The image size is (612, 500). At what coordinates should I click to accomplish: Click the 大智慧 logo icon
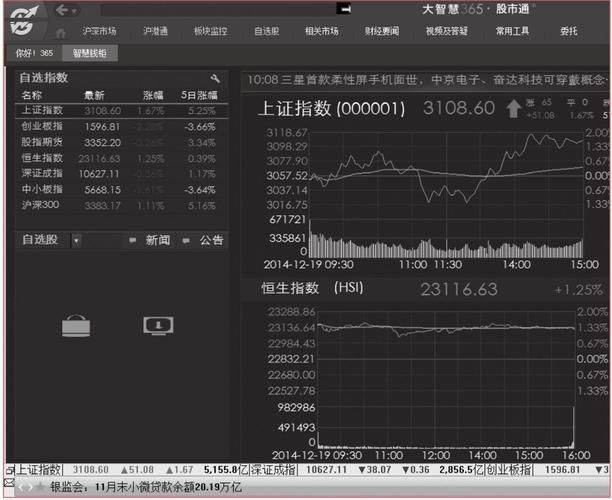(23, 21)
